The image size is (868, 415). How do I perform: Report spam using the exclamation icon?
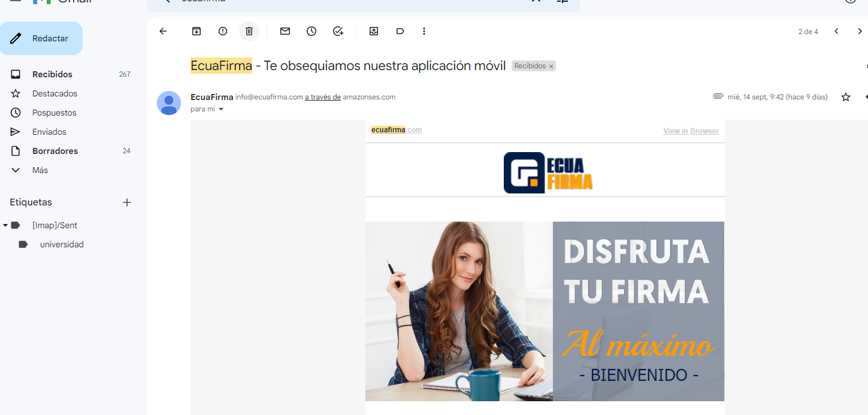(223, 31)
